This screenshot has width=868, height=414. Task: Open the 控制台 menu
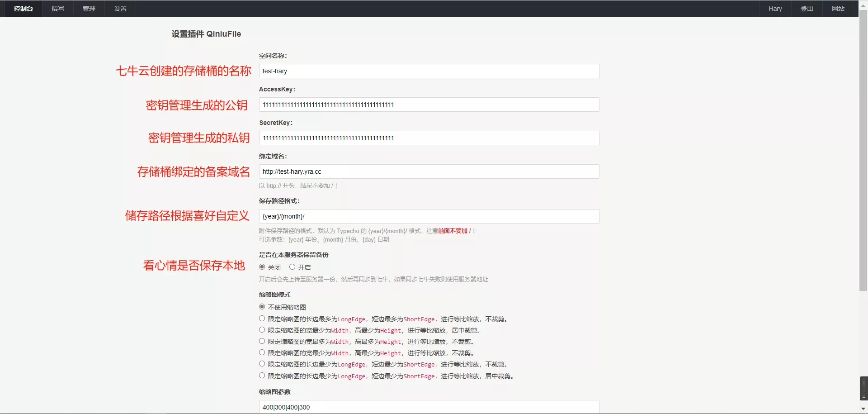(x=23, y=9)
